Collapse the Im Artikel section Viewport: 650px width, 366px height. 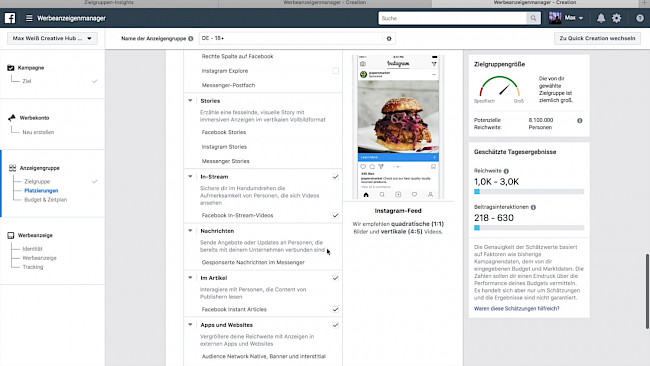pyautogui.click(x=190, y=278)
